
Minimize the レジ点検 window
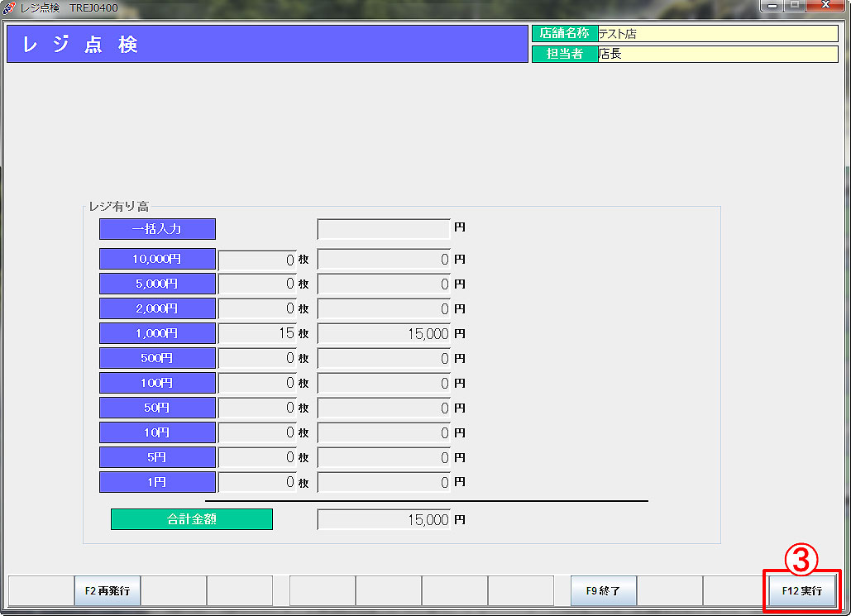772,6
